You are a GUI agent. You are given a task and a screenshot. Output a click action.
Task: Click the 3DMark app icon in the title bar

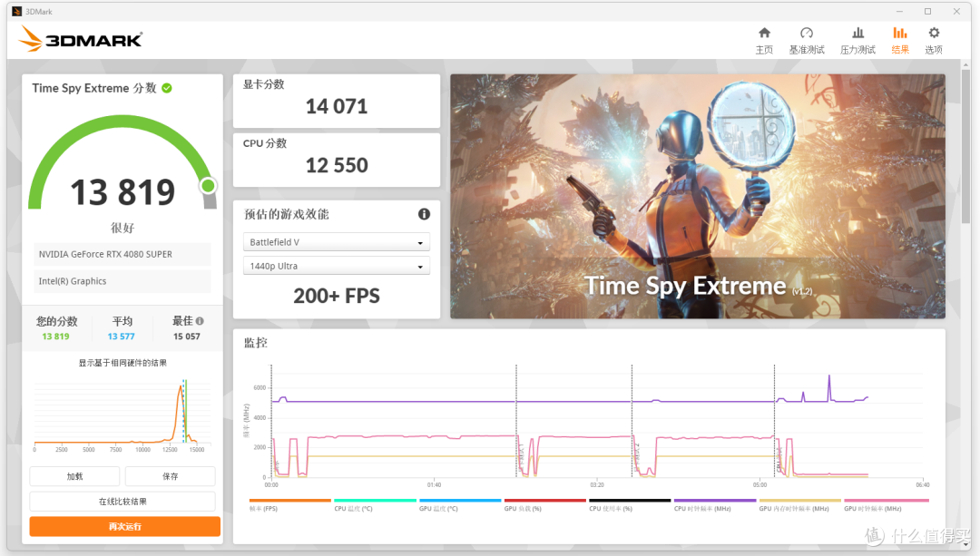point(17,11)
